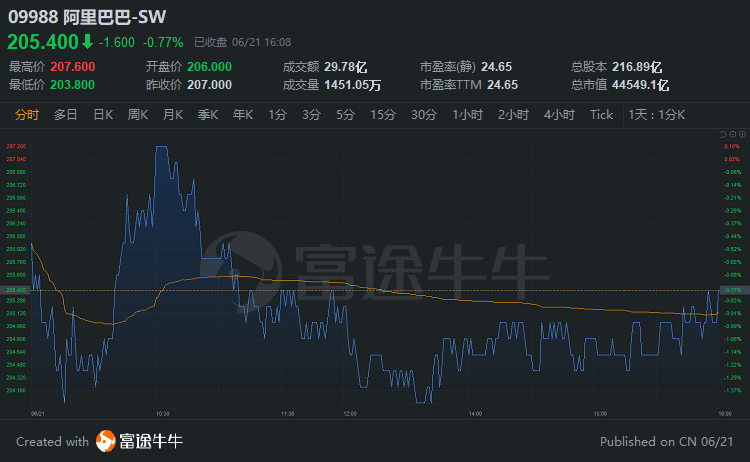
Task: Click the chart zoom-in plus icon
Action: coord(742,134)
